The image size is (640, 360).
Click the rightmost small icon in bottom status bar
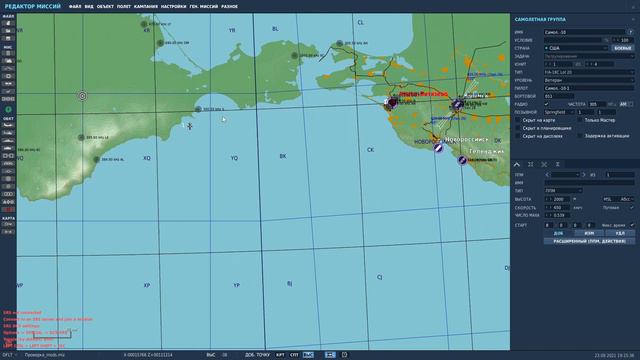coord(344,355)
